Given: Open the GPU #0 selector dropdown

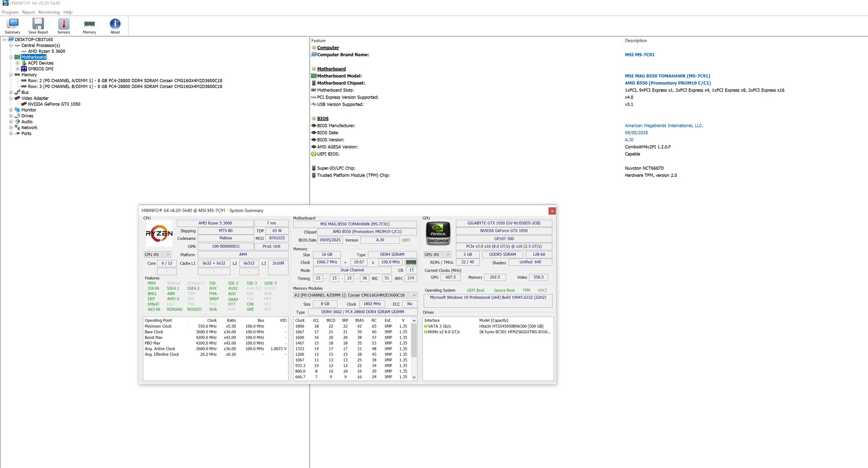Looking at the screenshot, I should (437, 254).
